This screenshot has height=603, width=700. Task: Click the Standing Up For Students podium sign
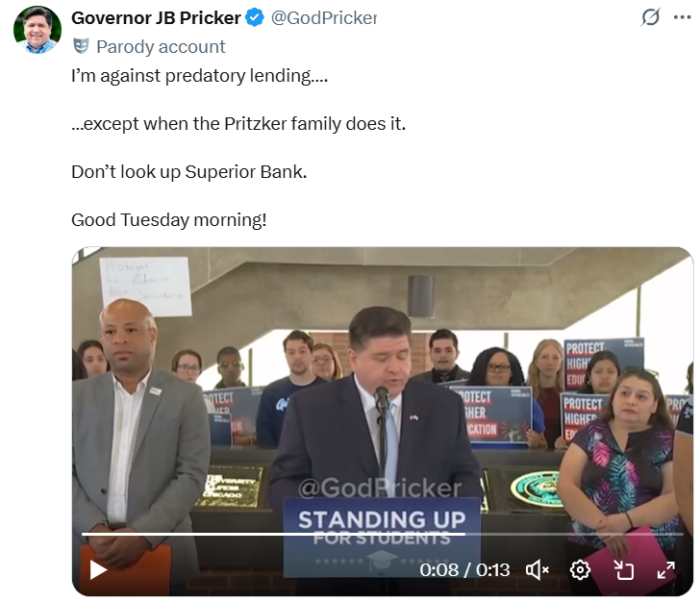[x=382, y=536]
